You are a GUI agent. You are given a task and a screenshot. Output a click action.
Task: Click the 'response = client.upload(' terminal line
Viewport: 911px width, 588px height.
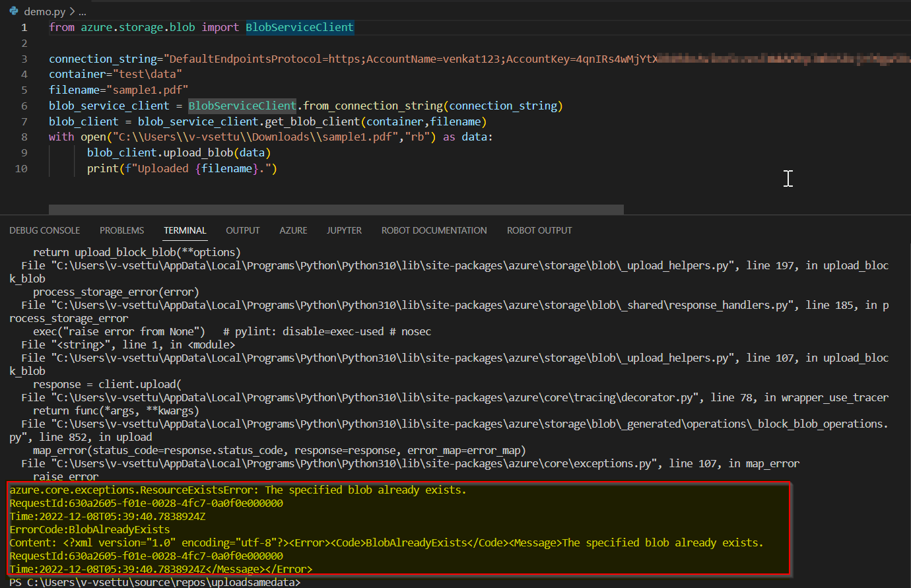[107, 384]
